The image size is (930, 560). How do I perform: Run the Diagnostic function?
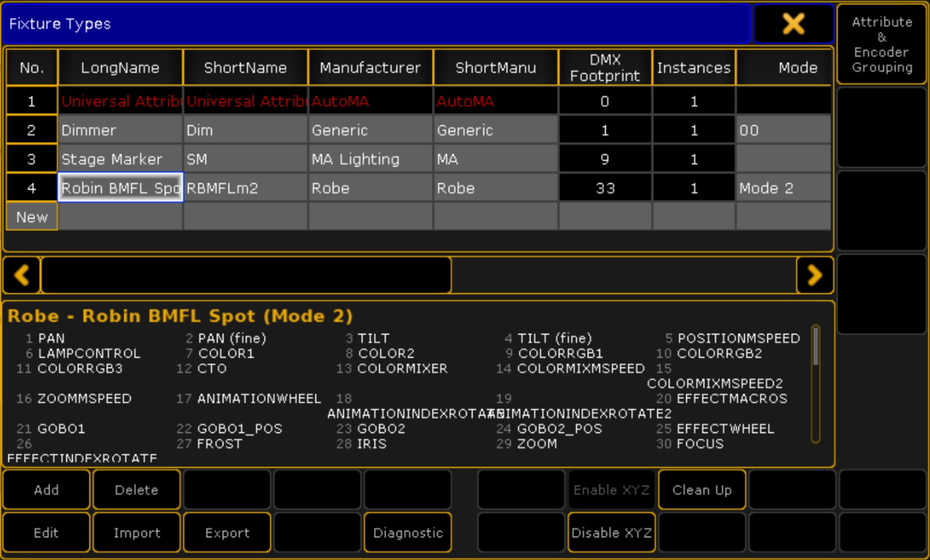[x=408, y=533]
